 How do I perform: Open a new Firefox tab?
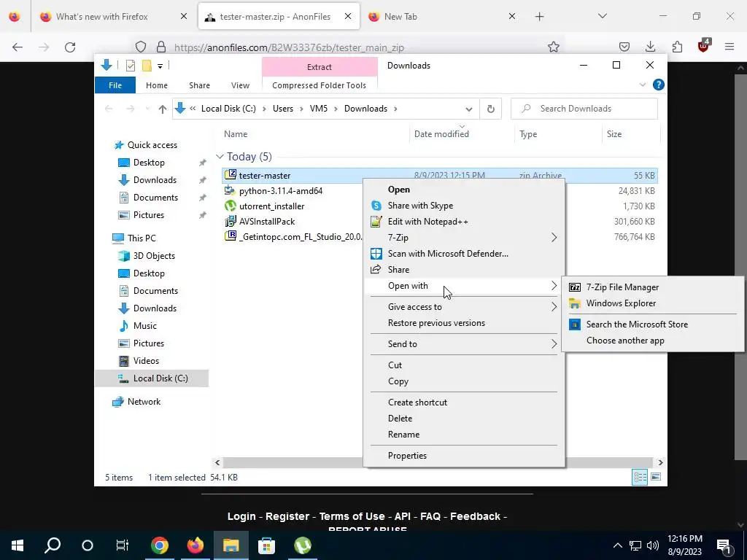click(x=539, y=17)
